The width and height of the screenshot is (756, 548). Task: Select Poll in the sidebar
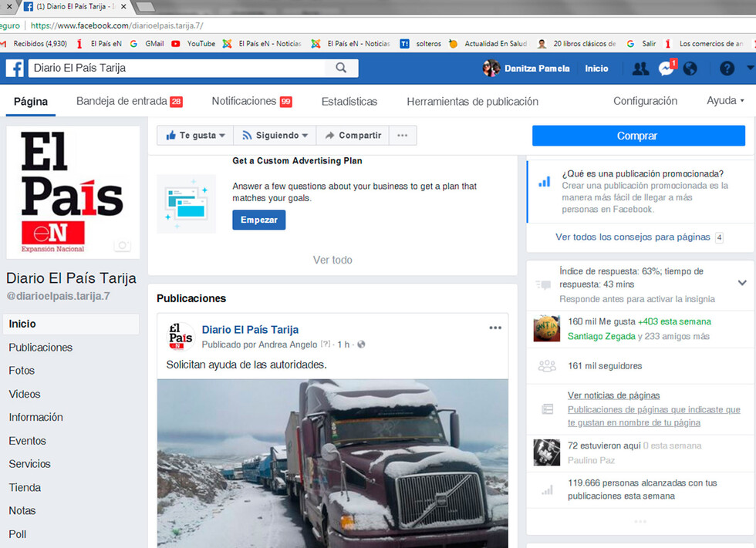click(x=17, y=535)
